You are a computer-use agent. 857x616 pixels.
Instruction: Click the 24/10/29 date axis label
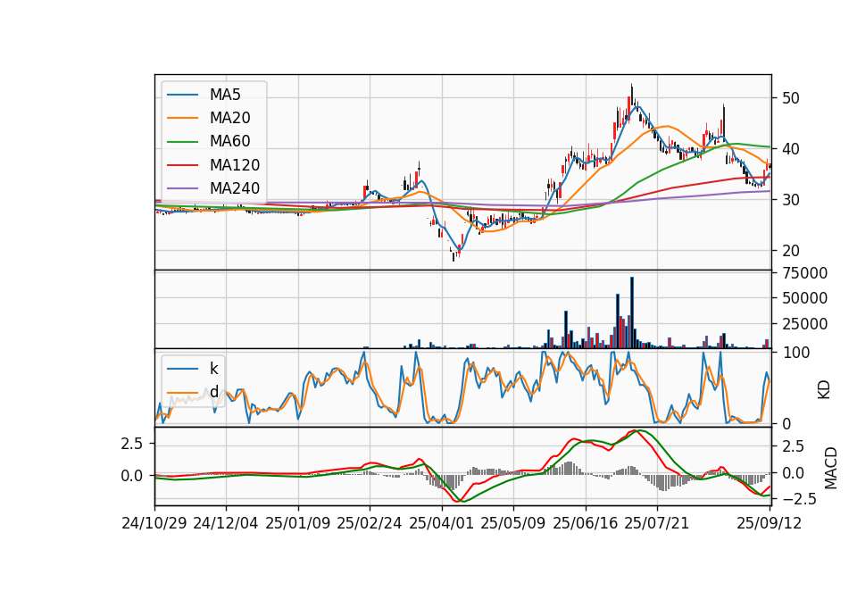154,524
